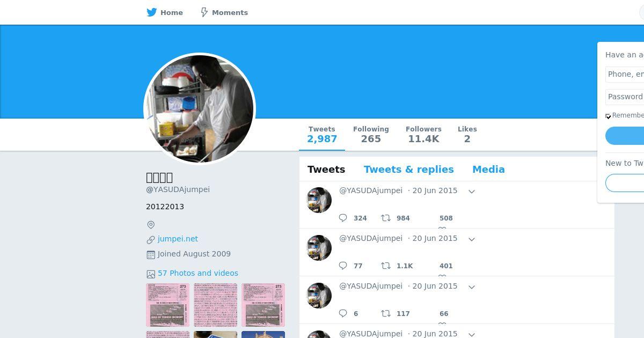Click retweet icon showing 1.1K retweets
The width and height of the screenshot is (644, 338).
tap(385, 266)
